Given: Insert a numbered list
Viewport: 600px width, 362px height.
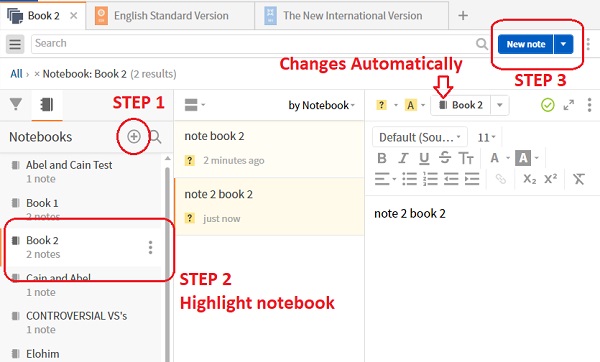Looking at the screenshot, I should 430,179.
